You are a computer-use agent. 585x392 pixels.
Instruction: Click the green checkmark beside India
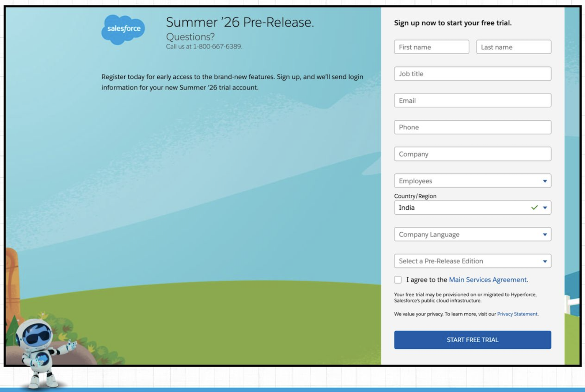pyautogui.click(x=535, y=208)
